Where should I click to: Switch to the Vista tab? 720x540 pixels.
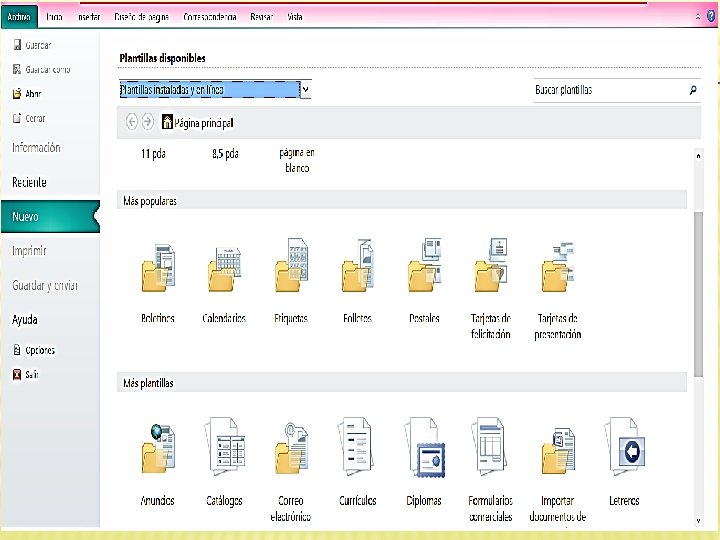pos(295,17)
